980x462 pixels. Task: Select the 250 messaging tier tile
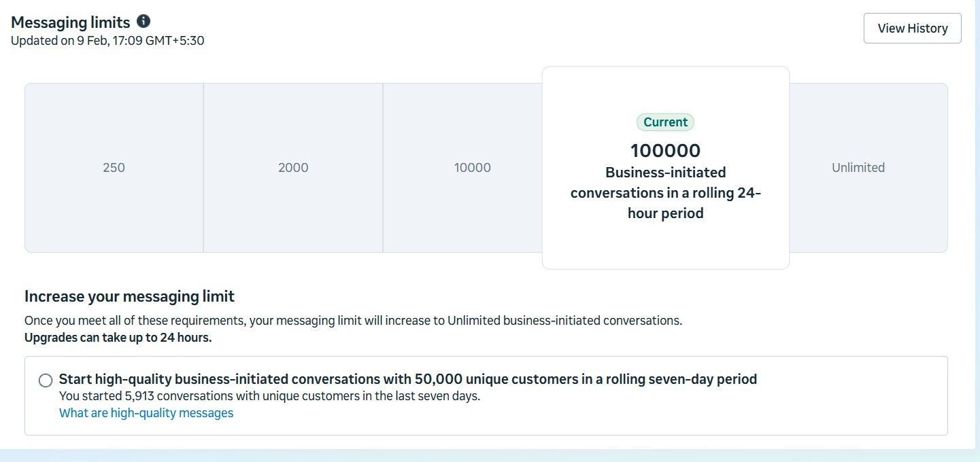(x=114, y=167)
